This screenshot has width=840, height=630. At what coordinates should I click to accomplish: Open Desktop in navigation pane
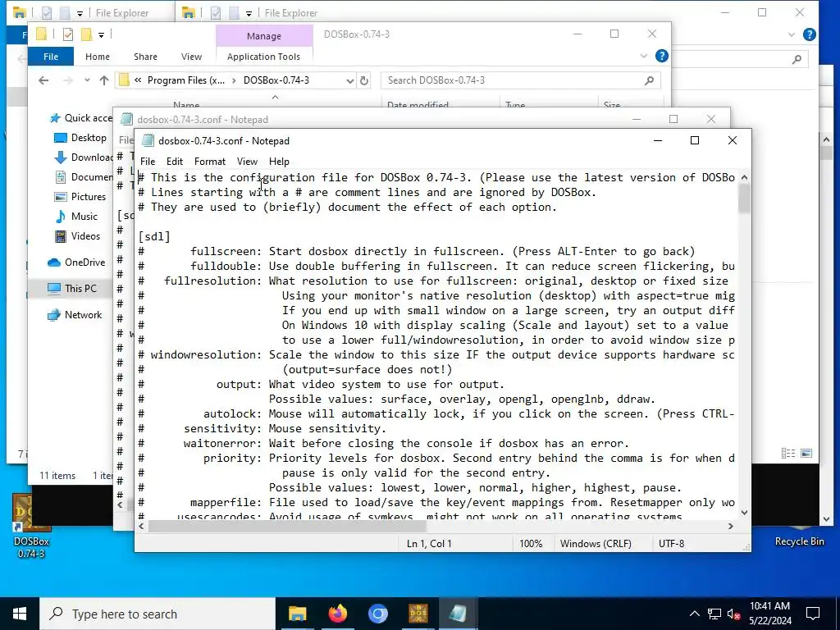[x=80, y=138]
